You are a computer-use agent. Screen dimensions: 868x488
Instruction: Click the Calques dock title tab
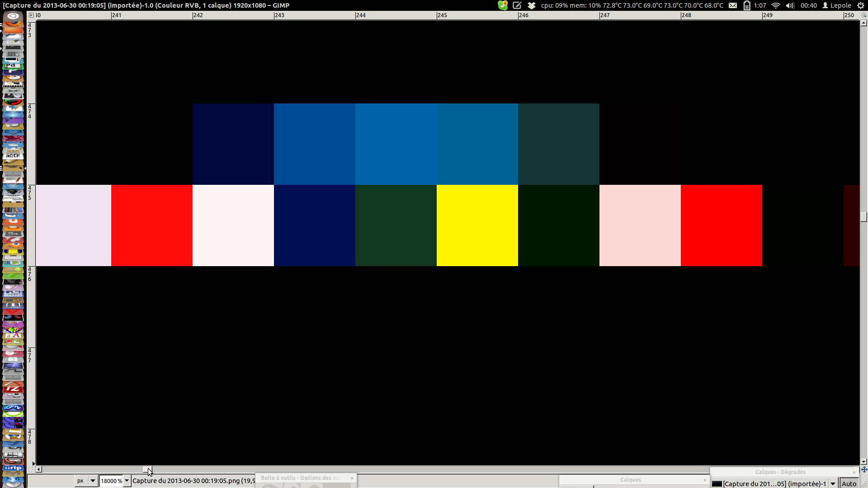point(630,480)
